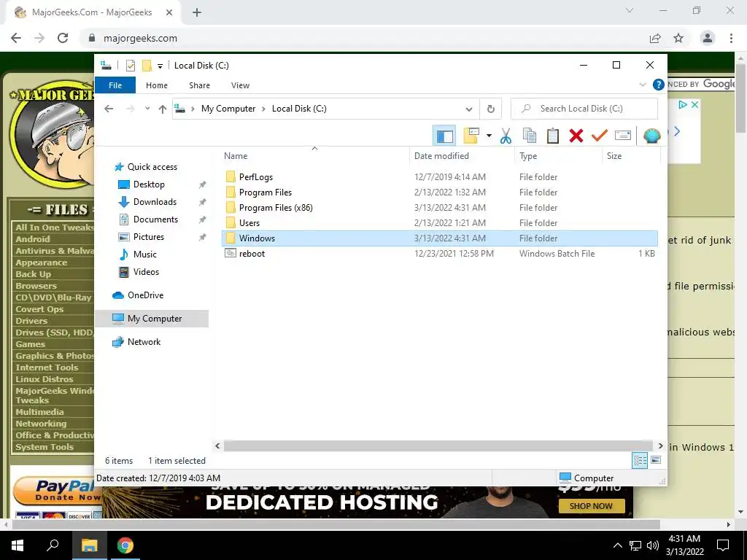Image resolution: width=747 pixels, height=560 pixels.
Task: Select the reboot batch file
Action: pos(252,253)
